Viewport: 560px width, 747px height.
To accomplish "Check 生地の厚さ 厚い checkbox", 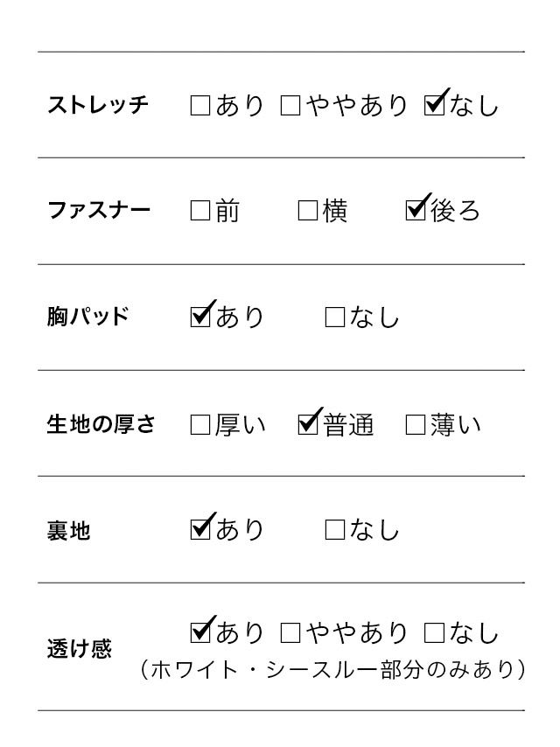I will [200, 425].
